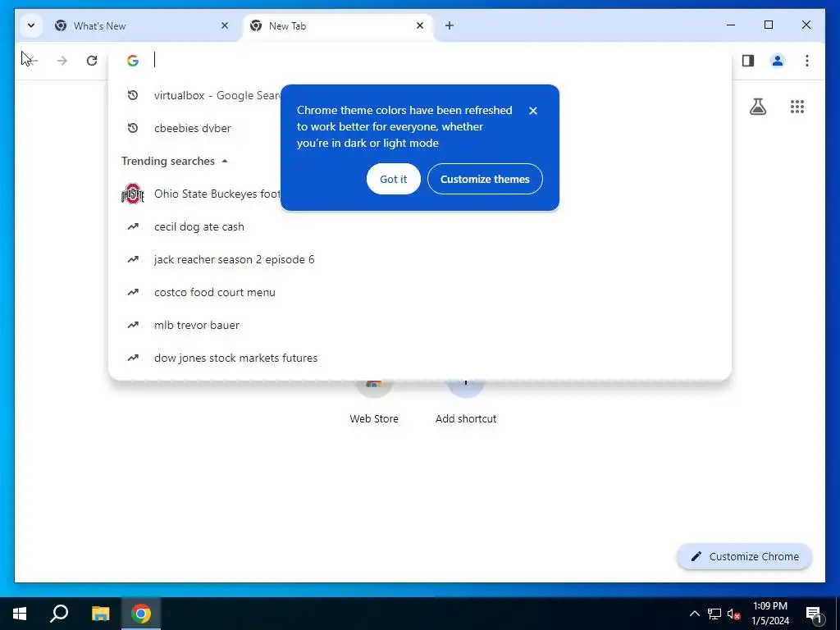Open Chrome's side panel icon
The height and width of the screenshot is (630, 840).
[x=748, y=61]
